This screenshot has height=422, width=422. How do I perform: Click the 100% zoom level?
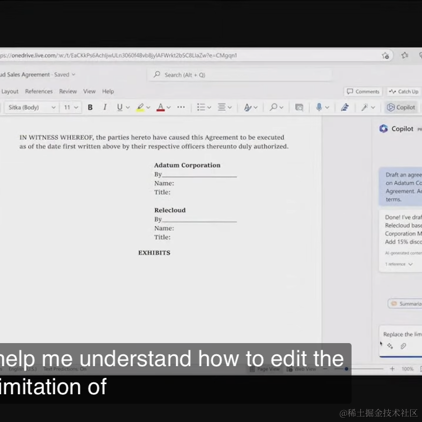pyautogui.click(x=407, y=369)
